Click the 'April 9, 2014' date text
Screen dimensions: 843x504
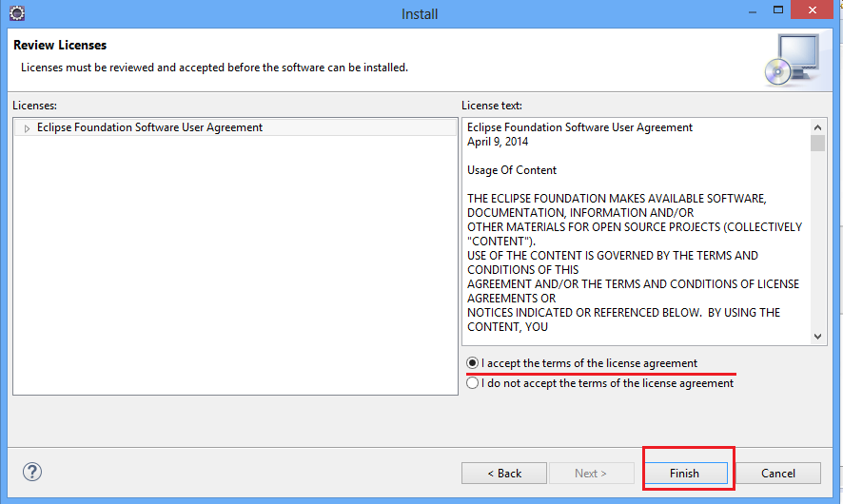498,142
